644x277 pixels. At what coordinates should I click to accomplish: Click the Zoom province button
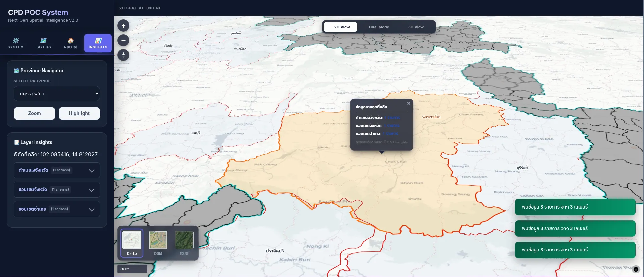[35, 113]
